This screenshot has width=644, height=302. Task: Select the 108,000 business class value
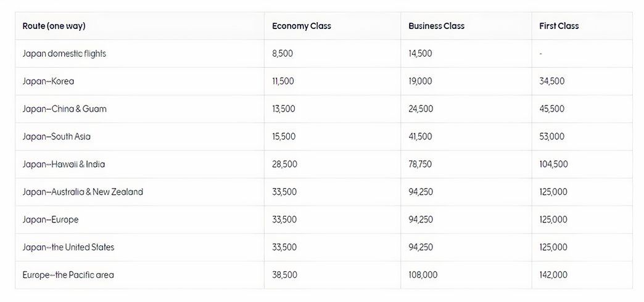(x=423, y=275)
